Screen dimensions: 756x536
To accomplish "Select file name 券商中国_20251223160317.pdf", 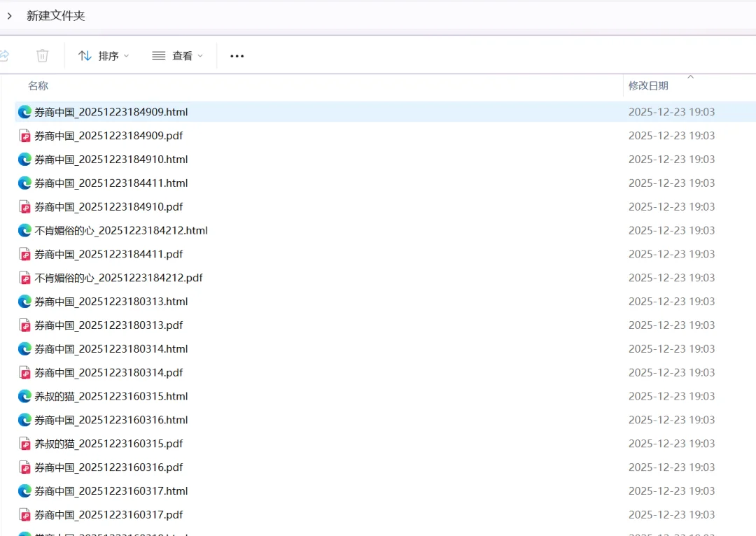I will pos(108,515).
